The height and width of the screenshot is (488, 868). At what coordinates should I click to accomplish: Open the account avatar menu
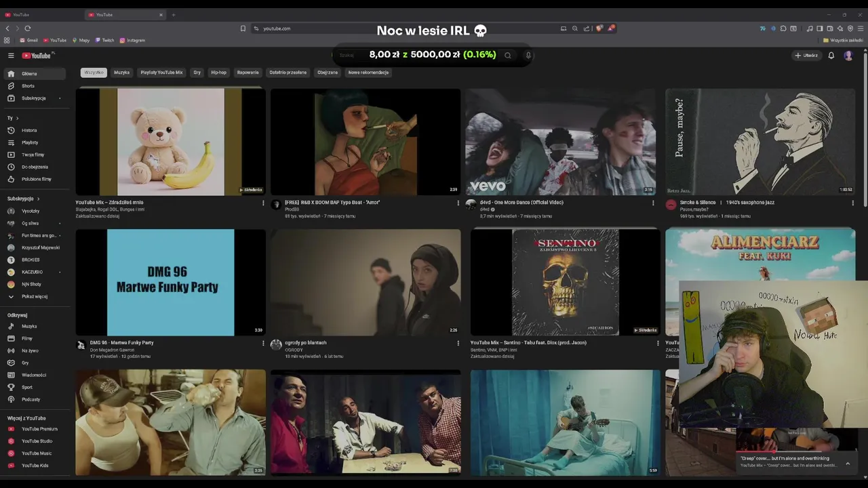pyautogui.click(x=848, y=56)
